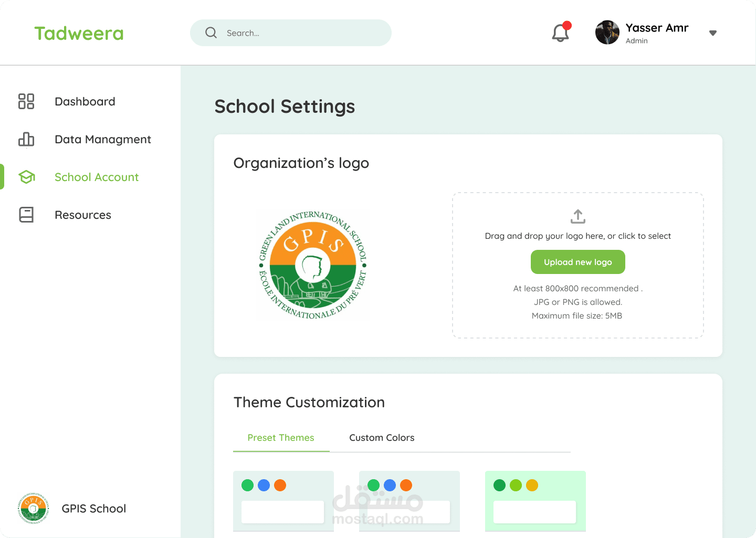Image resolution: width=756 pixels, height=538 pixels.
Task: Click the Theme Customization heading
Action: coord(309,403)
